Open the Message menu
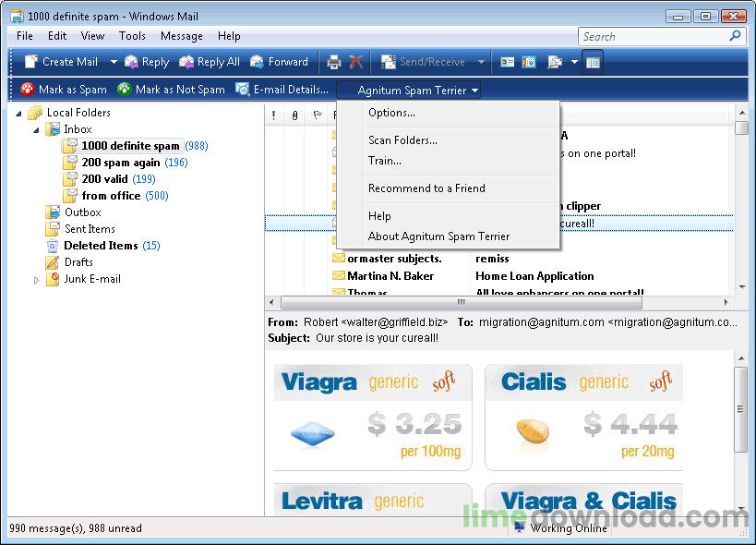Image resolution: width=756 pixels, height=545 pixels. (181, 36)
